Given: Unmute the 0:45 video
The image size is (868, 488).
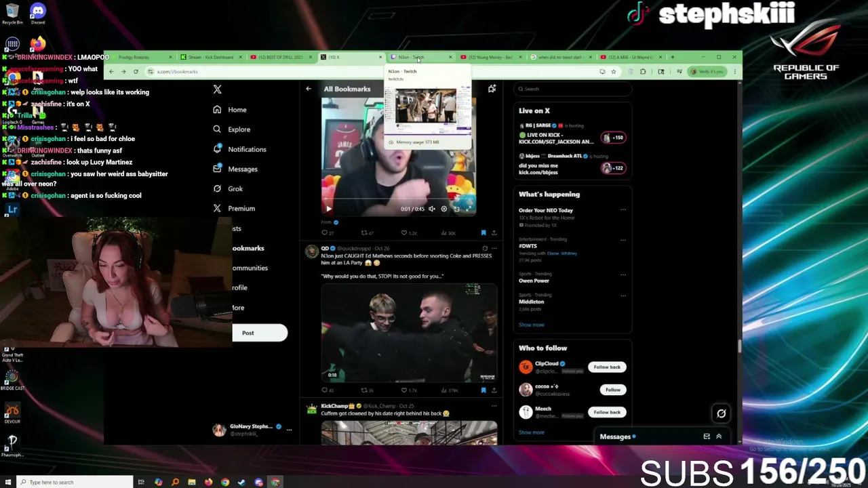Looking at the screenshot, I should [x=431, y=209].
